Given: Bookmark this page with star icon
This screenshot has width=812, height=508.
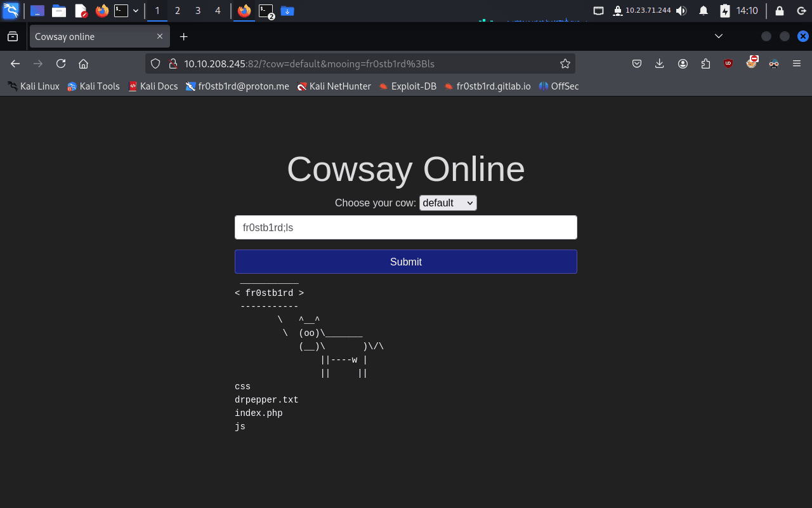Looking at the screenshot, I should (x=565, y=63).
